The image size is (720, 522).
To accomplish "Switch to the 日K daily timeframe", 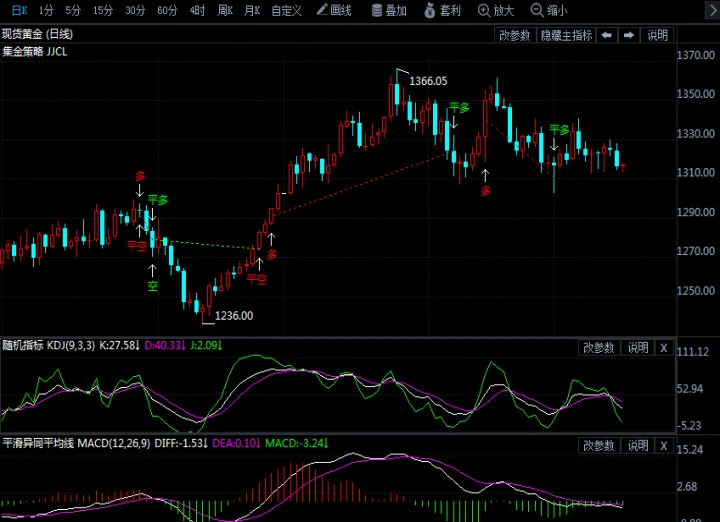I will coord(18,11).
